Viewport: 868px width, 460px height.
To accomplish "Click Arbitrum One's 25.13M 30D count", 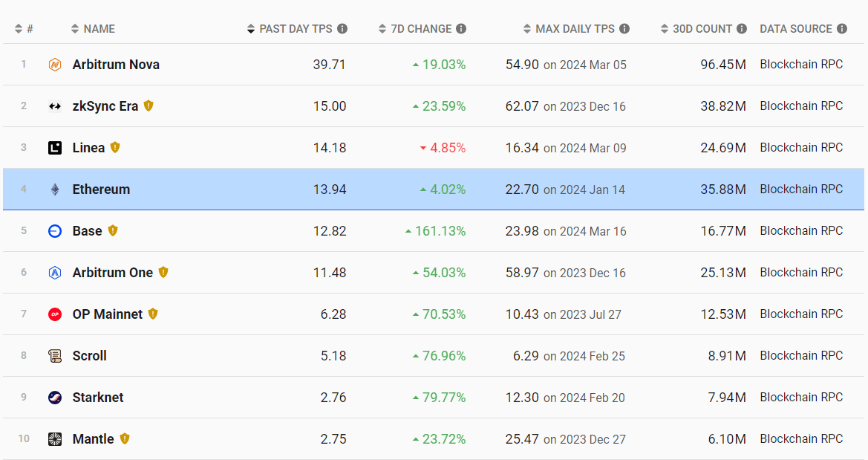I will (x=723, y=273).
